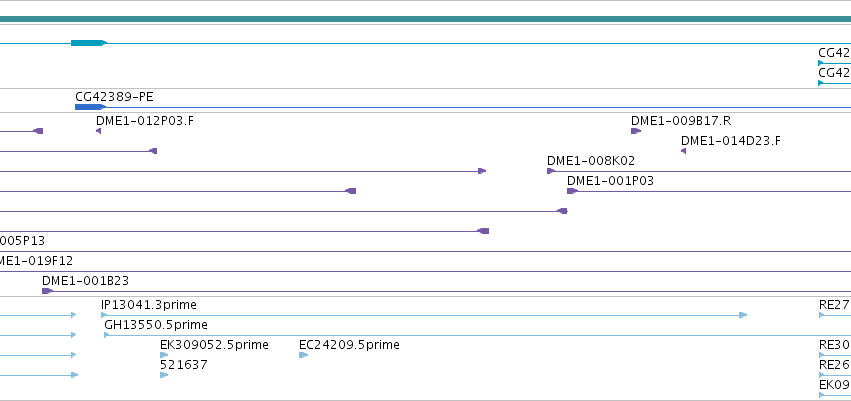This screenshot has width=851, height=401.
Task: Click the EK309052.5prime label
Action: 214,345
